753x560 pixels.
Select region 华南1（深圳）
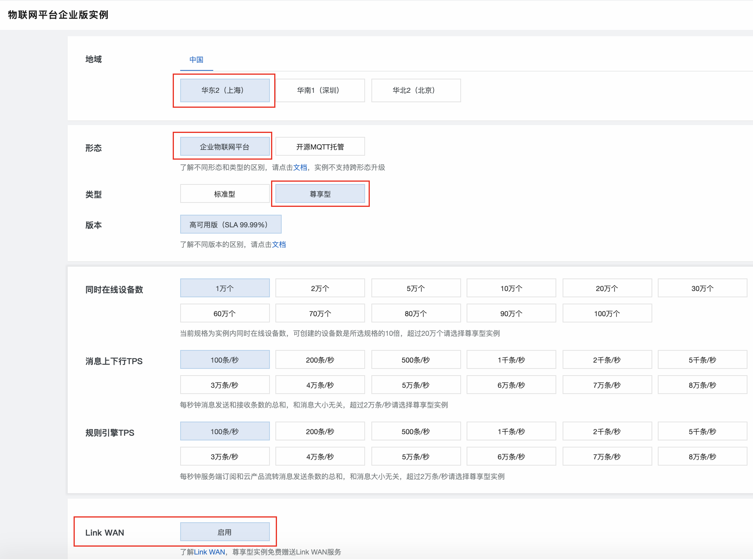[x=320, y=90]
